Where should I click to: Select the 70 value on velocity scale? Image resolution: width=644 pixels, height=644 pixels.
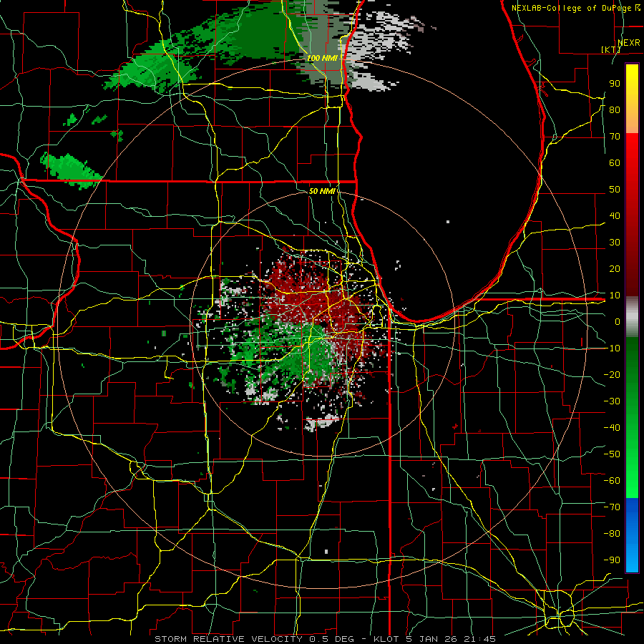pyautogui.click(x=615, y=137)
